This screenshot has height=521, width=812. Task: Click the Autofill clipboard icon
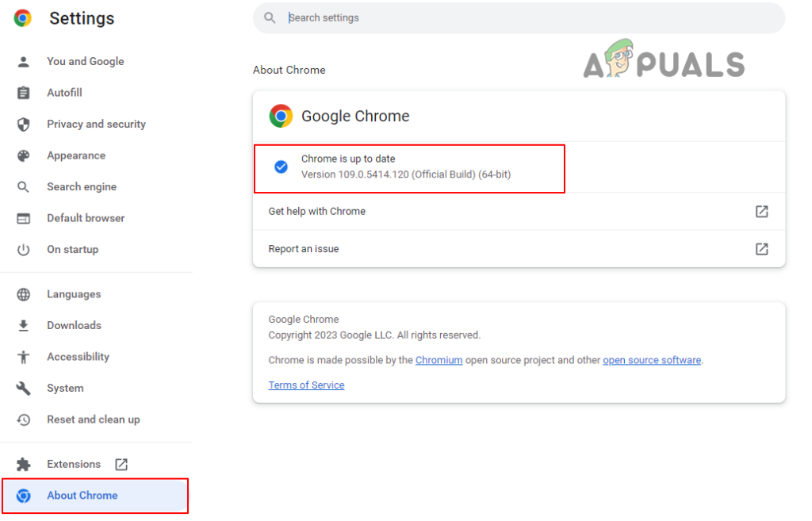23,93
